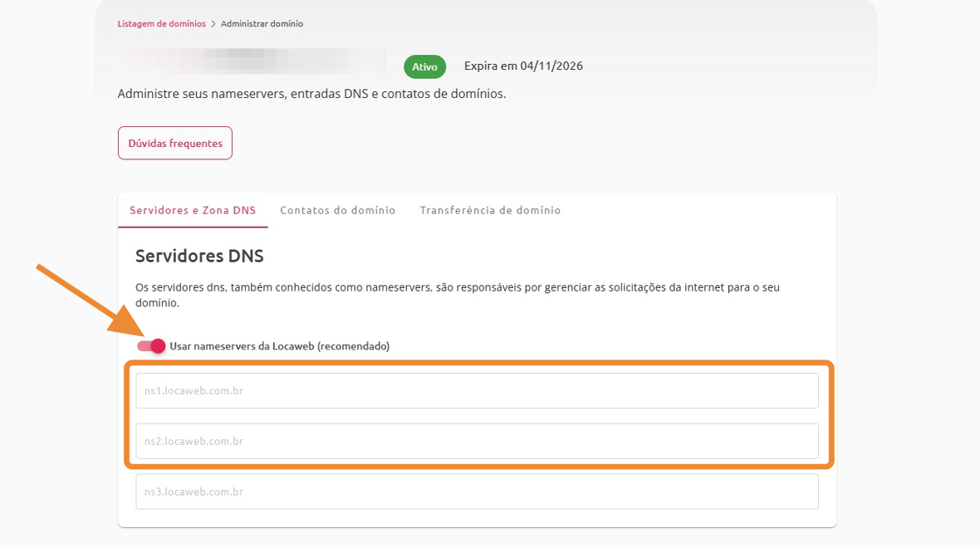The image size is (980, 548).
Task: Focus the ns1.locaweb.com.br nameserver field
Action: click(477, 391)
